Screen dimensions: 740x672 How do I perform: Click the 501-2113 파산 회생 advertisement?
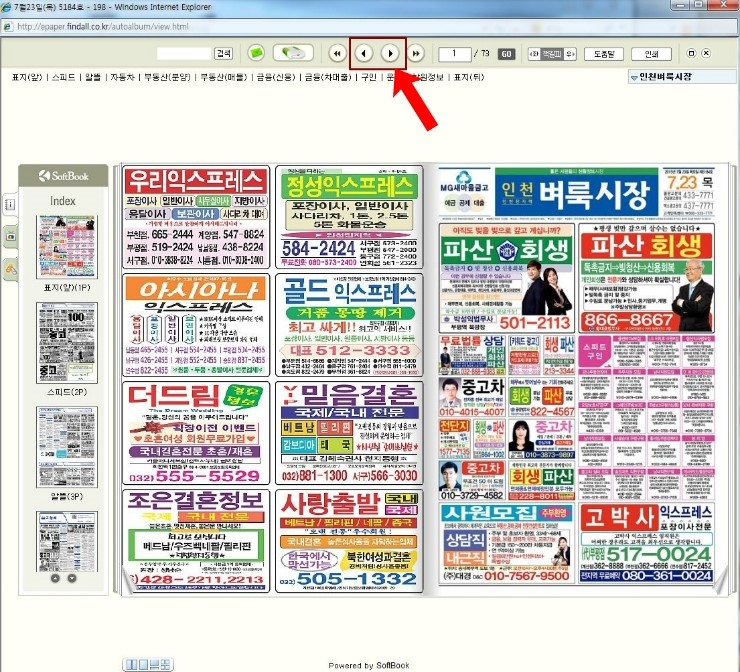coord(506,278)
